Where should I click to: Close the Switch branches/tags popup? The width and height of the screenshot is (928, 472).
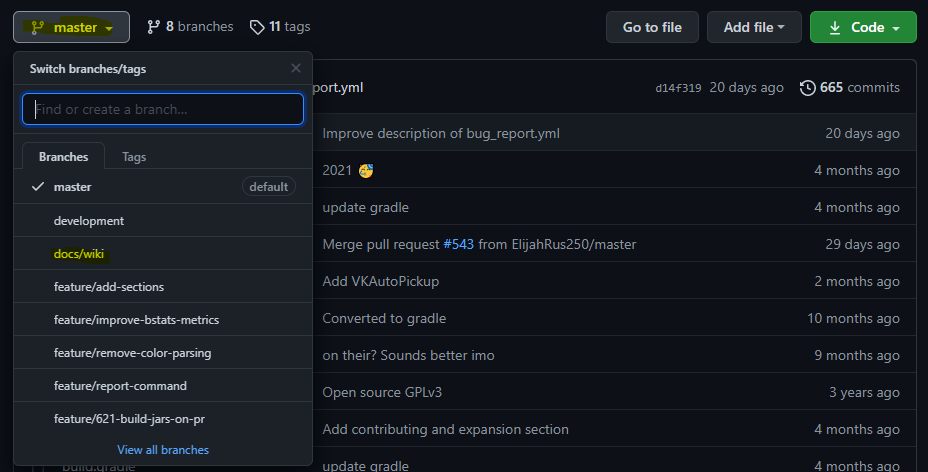(296, 69)
